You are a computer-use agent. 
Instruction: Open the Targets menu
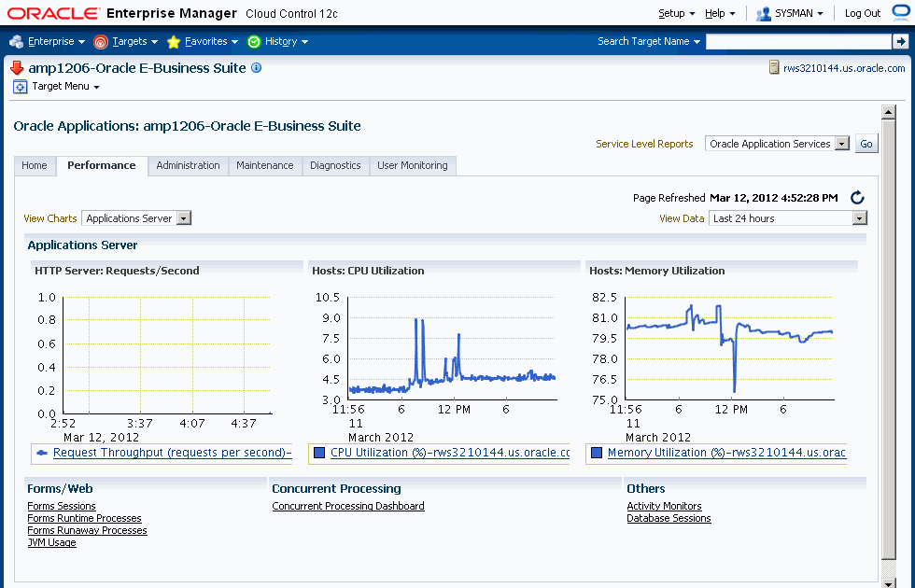(134, 41)
